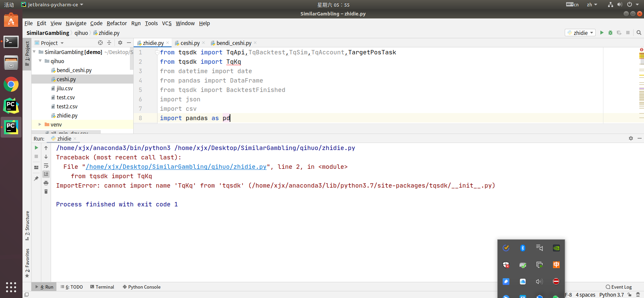Toggle scroll to end of output

[x=46, y=174]
